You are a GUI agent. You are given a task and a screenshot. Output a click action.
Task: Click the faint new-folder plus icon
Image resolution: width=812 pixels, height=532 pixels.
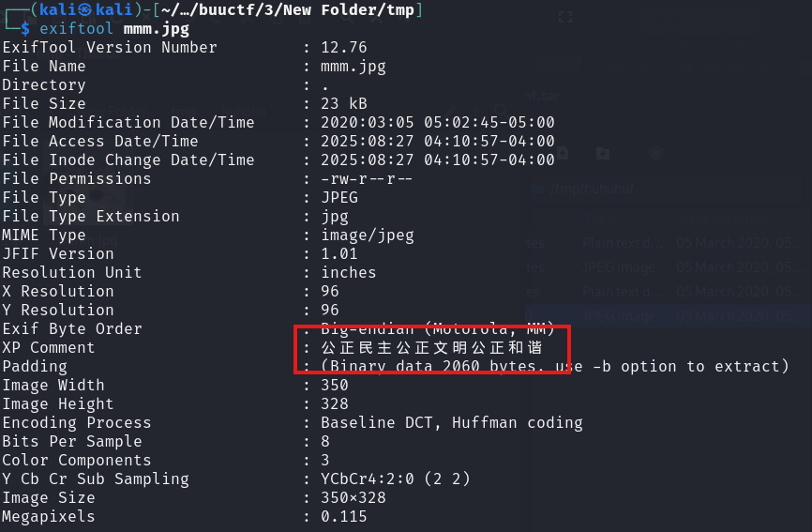point(602,153)
